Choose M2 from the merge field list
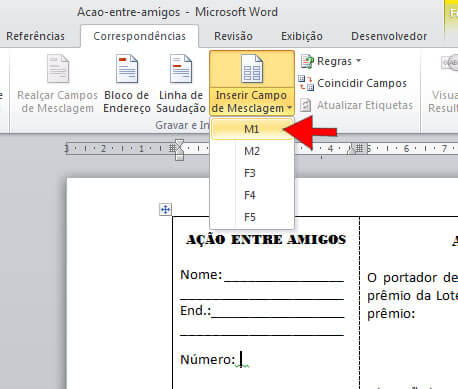The height and width of the screenshot is (389, 458). 252,151
